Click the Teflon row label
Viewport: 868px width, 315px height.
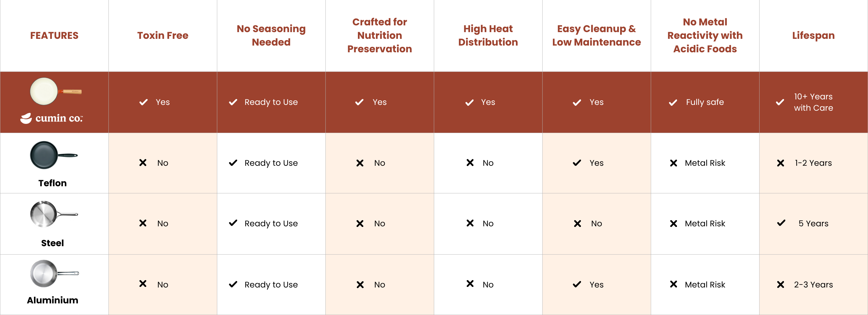(53, 183)
